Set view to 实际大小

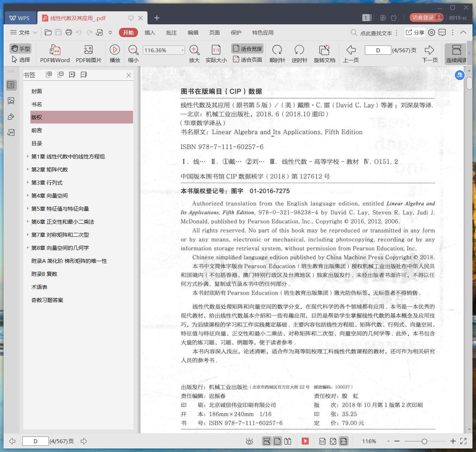point(216,54)
